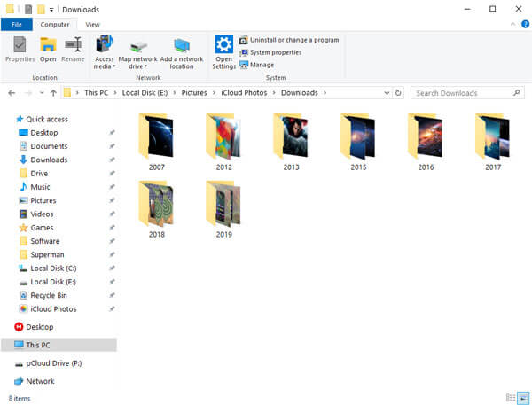Select the 2007 folder
532x405 pixels.
tap(156, 143)
